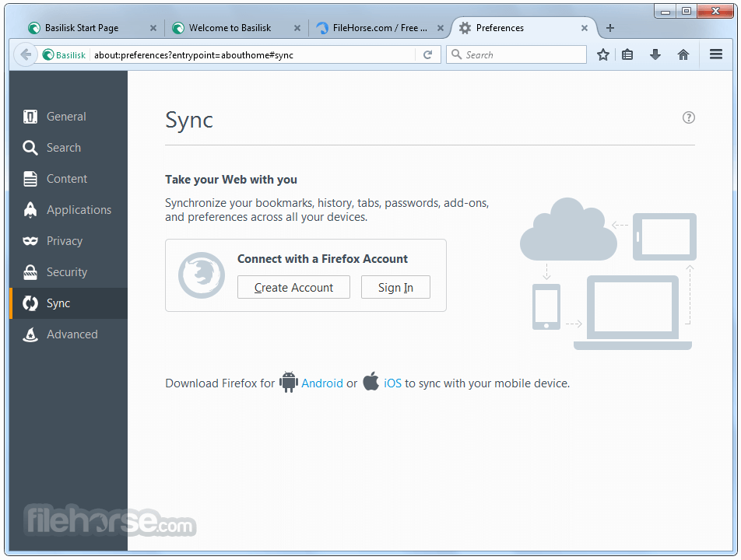The height and width of the screenshot is (560, 741).
Task: Click the Sign In button
Action: (395, 287)
